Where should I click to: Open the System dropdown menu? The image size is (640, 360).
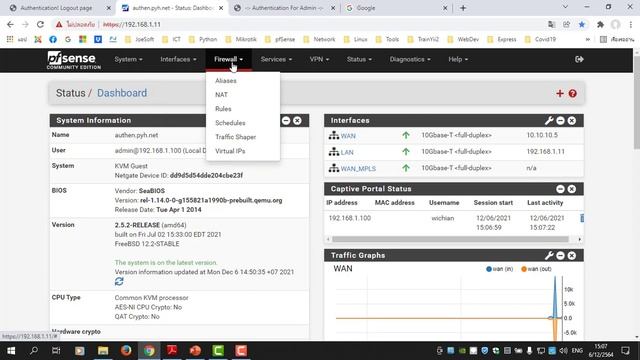coord(128,60)
